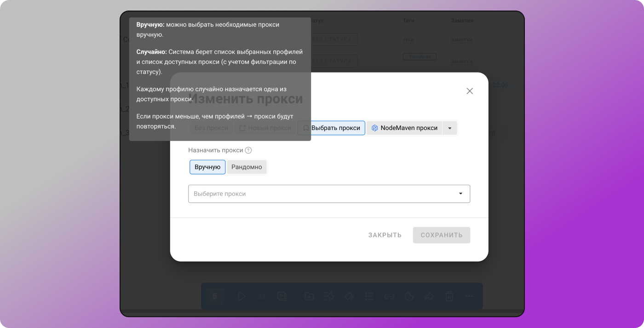Viewport: 644px width, 328px height.
Task: Expand the arrow next to NodeMaven прокси
Action: coord(450,128)
